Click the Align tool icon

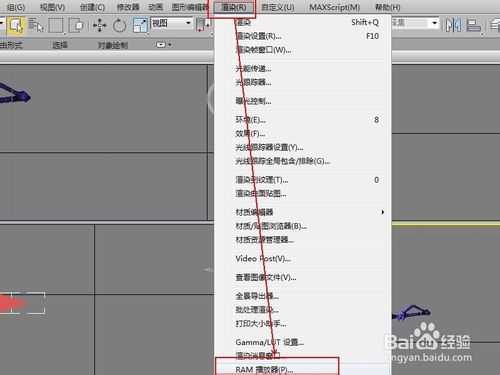click(474, 25)
